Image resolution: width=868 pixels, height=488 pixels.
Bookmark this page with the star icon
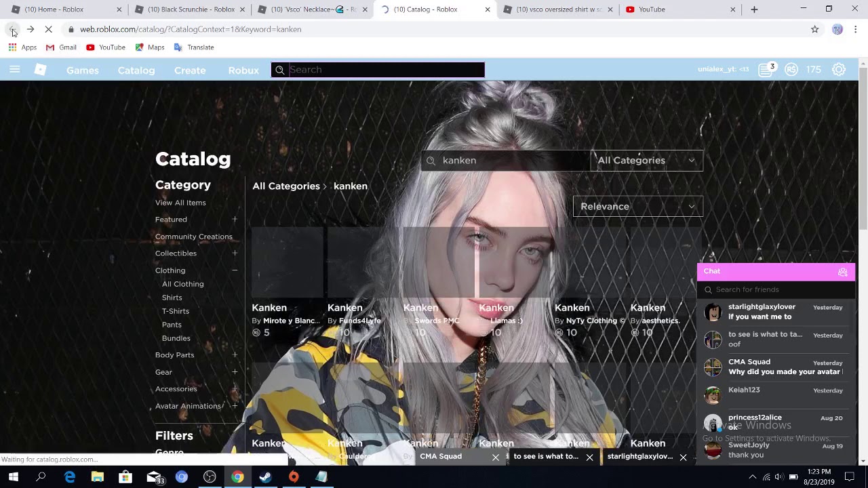pyautogui.click(x=815, y=29)
